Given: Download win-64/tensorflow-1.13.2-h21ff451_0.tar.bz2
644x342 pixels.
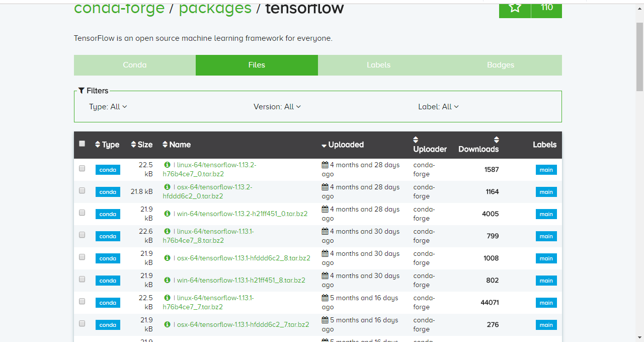Looking at the screenshot, I should (242, 214).
